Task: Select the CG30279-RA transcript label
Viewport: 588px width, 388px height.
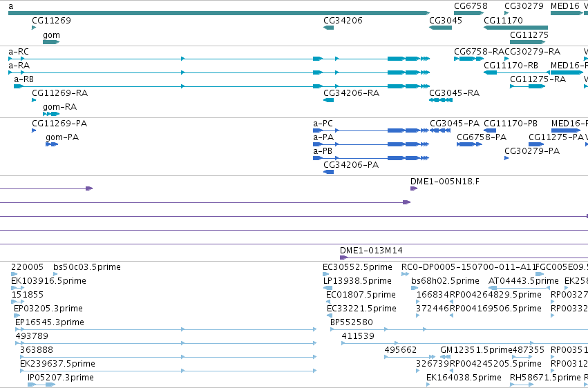Action: [533, 52]
